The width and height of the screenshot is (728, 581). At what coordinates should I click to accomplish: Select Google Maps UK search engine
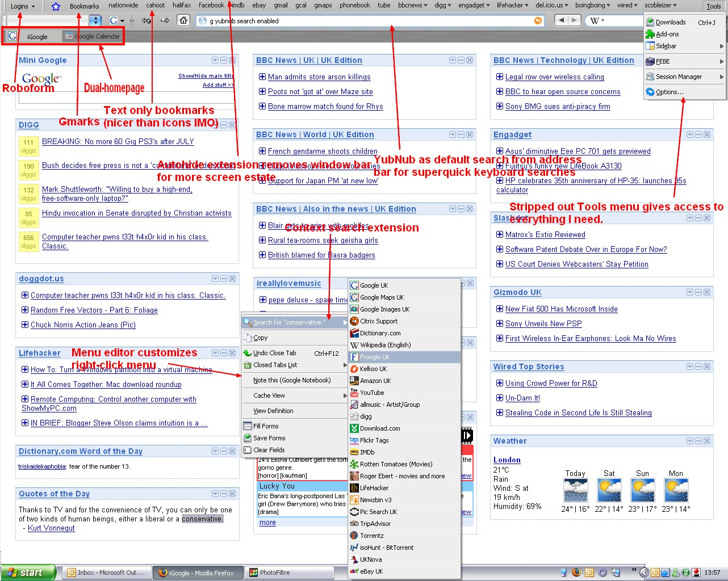pyautogui.click(x=404, y=297)
